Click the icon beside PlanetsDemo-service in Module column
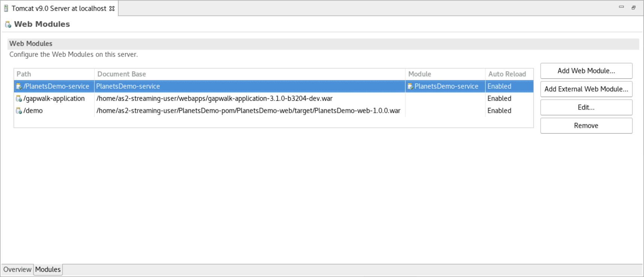The image size is (644, 277). pyautogui.click(x=411, y=87)
